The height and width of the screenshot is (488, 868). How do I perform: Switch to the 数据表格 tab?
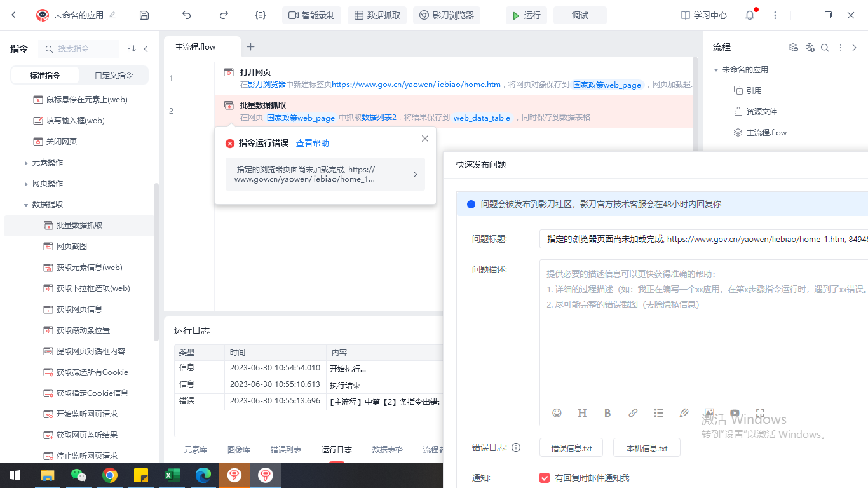click(388, 449)
